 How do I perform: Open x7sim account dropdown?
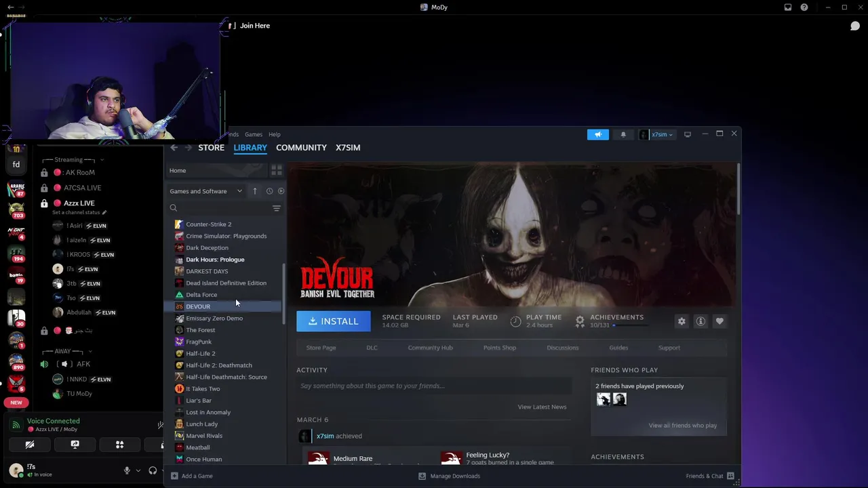[656, 134]
